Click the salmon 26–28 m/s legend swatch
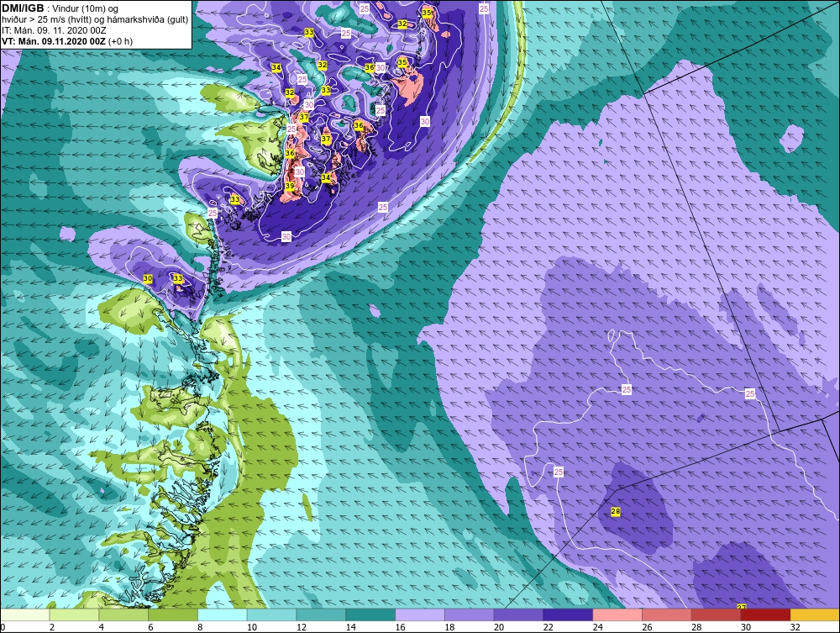Viewport: 840px width, 633px height. tap(667, 615)
